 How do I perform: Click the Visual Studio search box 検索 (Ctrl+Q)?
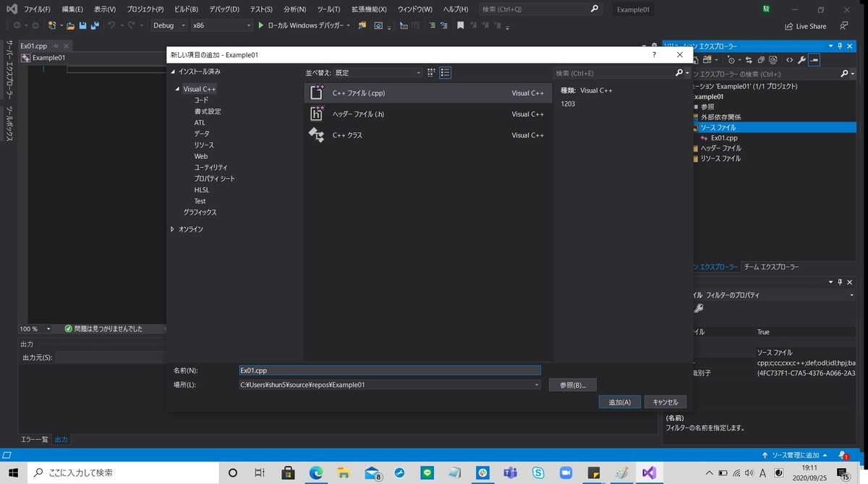click(x=541, y=9)
